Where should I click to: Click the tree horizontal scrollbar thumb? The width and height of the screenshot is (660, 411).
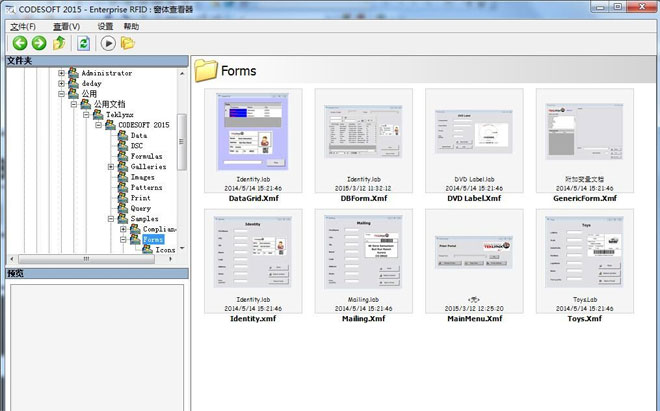point(86,259)
